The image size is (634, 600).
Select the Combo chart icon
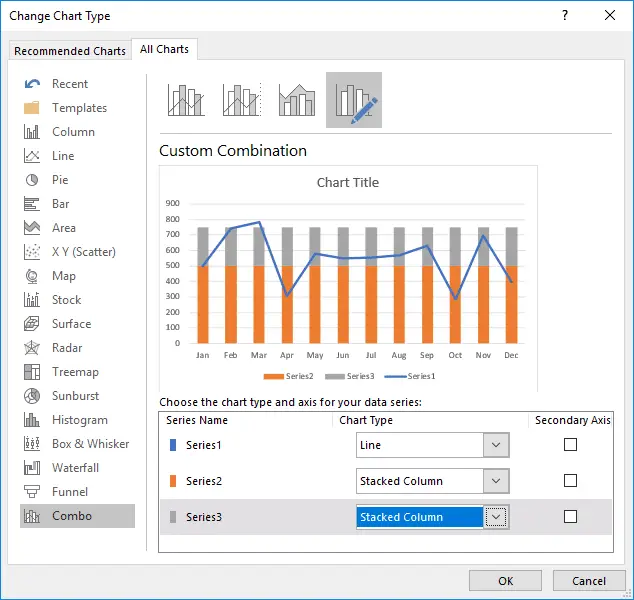click(32, 516)
